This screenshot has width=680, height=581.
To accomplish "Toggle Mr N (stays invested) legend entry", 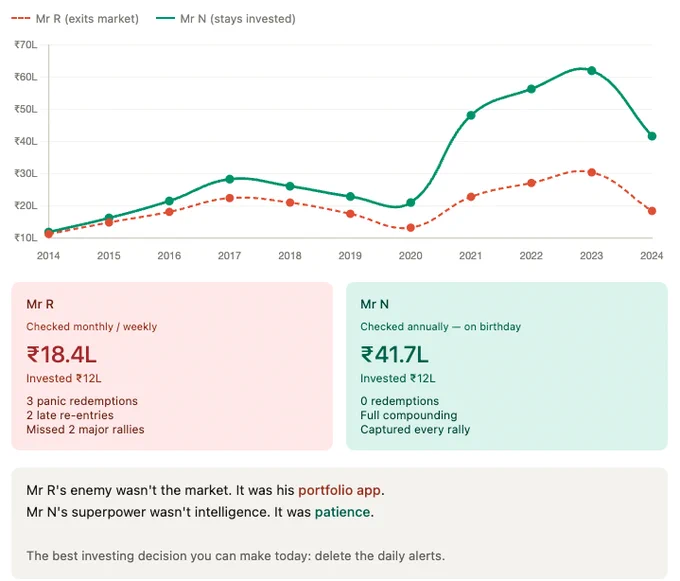I will click(x=226, y=19).
